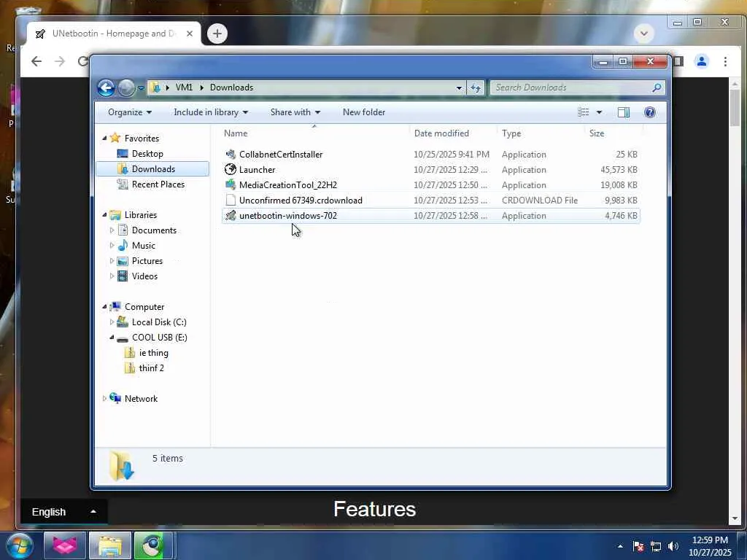Click the magnifier icon in the search box

[657, 87]
